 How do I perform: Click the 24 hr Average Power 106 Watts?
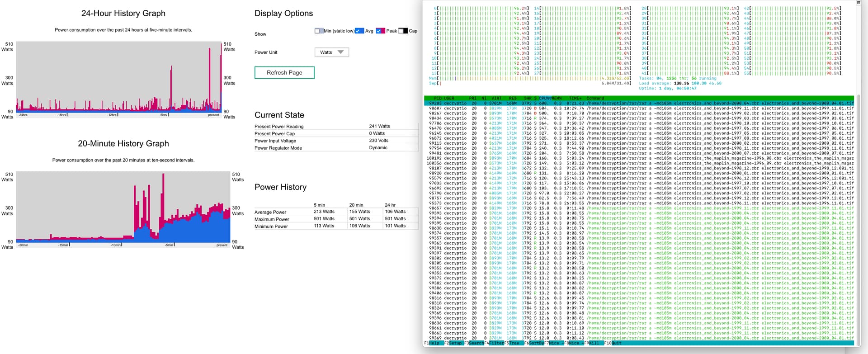pos(395,212)
